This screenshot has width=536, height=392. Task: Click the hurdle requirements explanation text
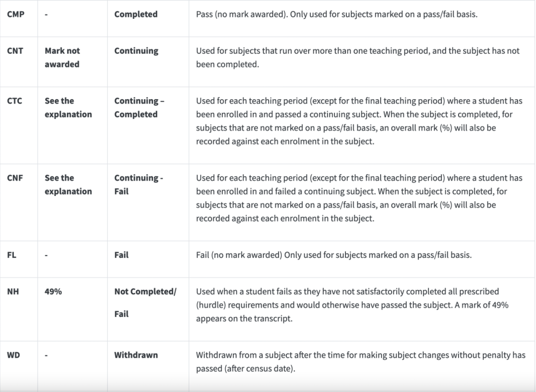(352, 305)
